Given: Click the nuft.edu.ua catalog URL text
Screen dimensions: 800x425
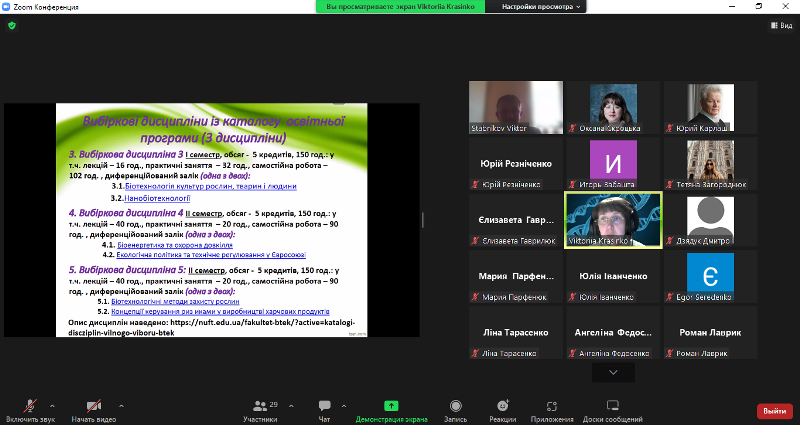Looking at the screenshot, I should click(212, 328).
